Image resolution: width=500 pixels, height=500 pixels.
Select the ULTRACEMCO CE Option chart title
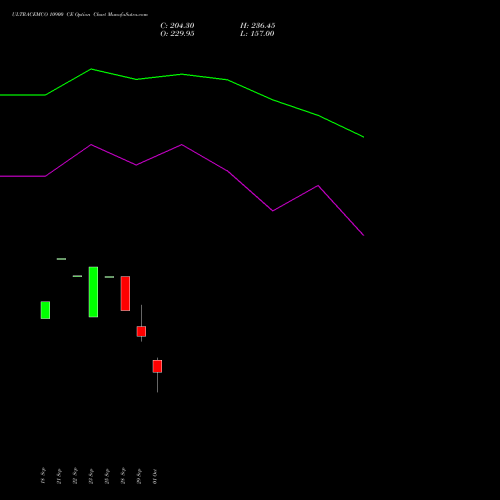click(x=80, y=15)
